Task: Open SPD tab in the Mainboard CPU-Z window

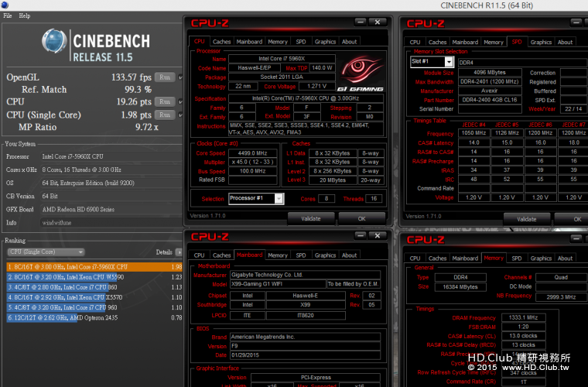Action: click(x=301, y=255)
